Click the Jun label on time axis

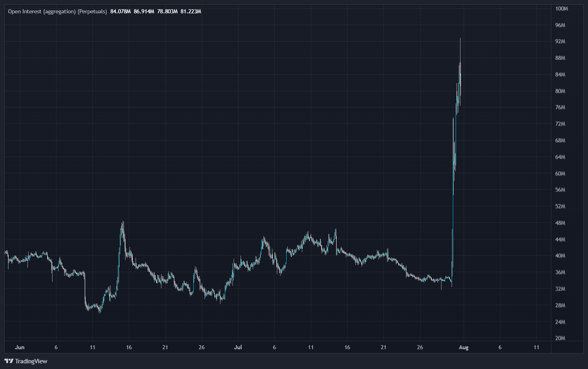(x=19, y=347)
